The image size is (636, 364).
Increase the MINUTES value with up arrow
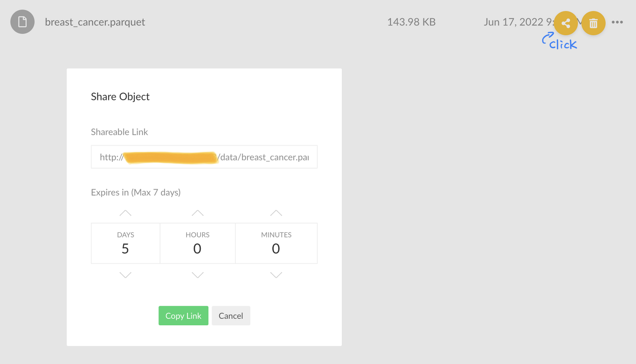[276, 213]
